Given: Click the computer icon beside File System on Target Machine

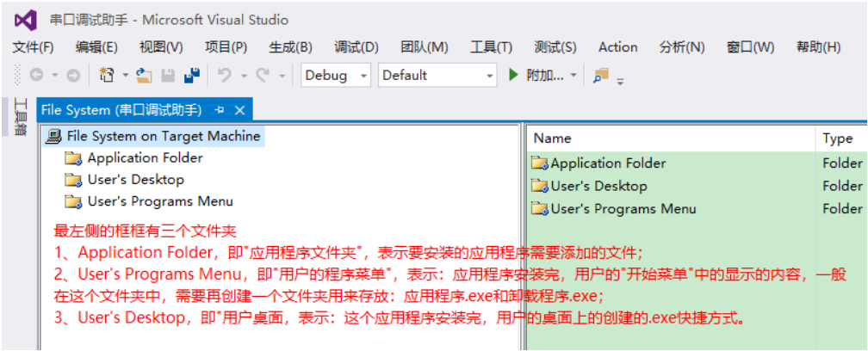Looking at the screenshot, I should (54, 135).
